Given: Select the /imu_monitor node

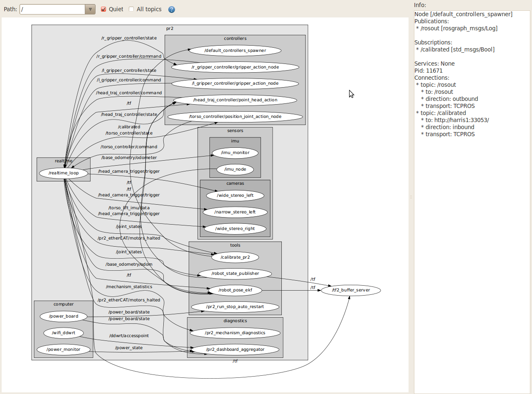Looking at the screenshot, I should (x=235, y=153).
